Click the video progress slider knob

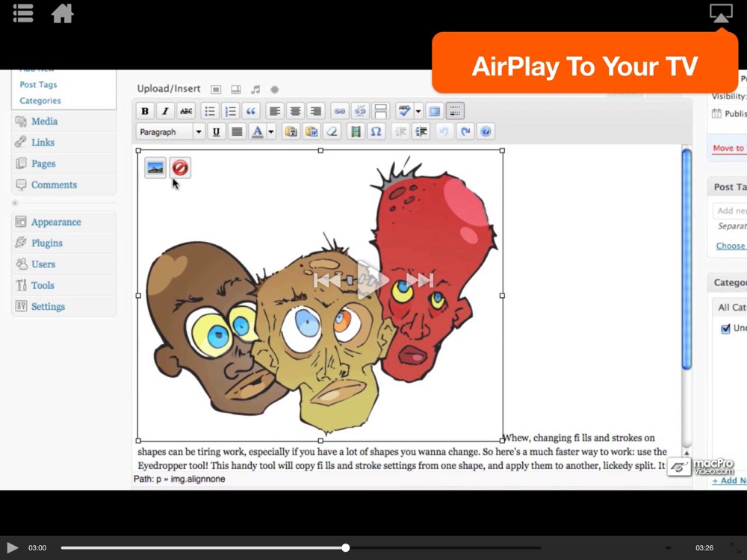pos(345,547)
